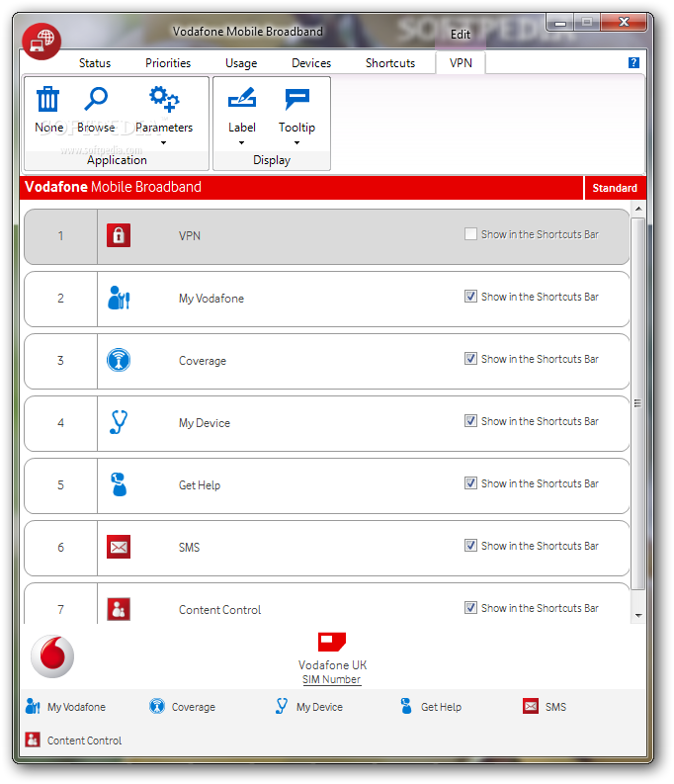
Task: Open Coverage from the shortcuts bar
Action: coord(183,707)
